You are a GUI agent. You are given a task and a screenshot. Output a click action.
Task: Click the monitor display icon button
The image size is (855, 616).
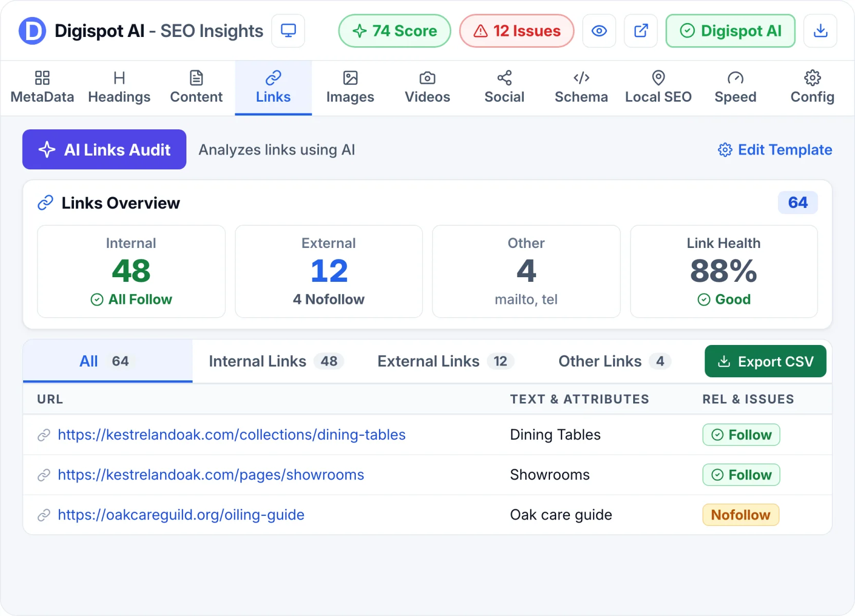point(288,31)
